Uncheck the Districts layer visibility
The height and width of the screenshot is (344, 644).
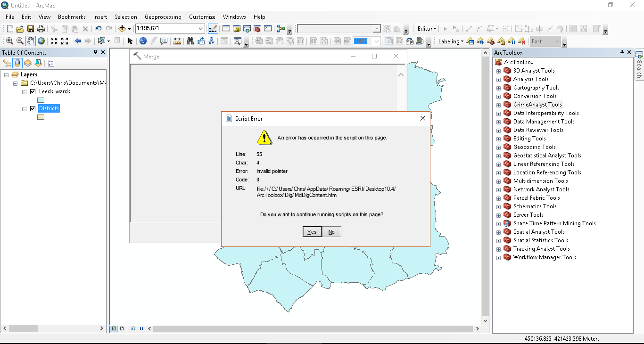(33, 108)
